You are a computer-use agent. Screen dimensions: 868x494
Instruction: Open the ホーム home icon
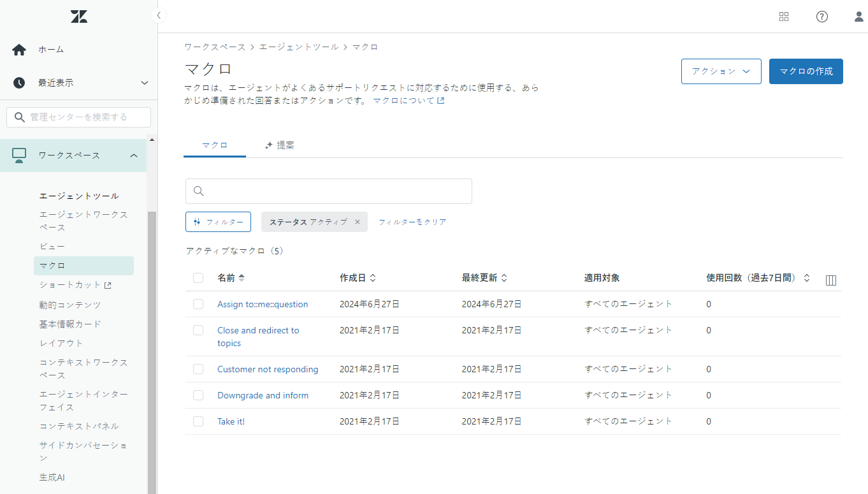click(x=19, y=49)
